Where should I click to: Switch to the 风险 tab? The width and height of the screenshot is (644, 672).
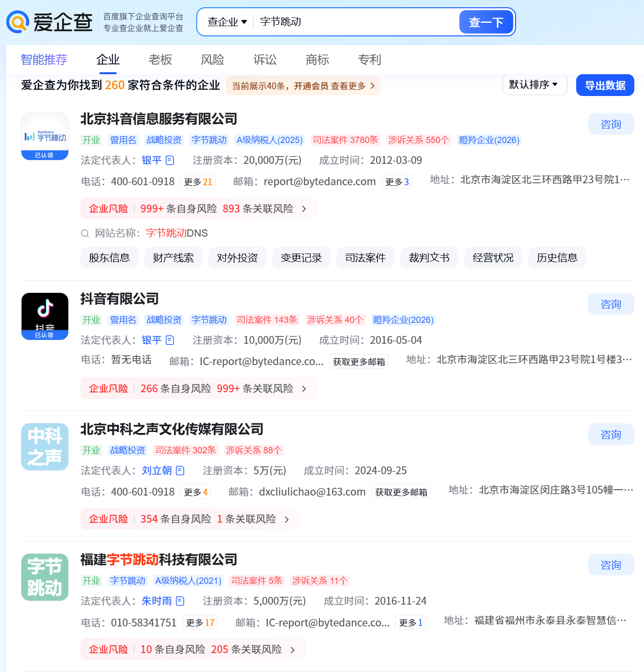pos(213,60)
